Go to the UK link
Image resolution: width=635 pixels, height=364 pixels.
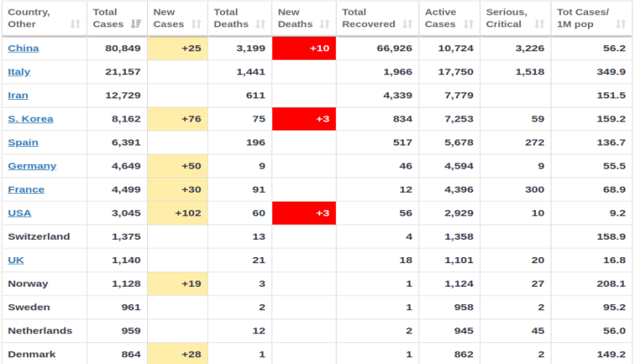pos(16,260)
